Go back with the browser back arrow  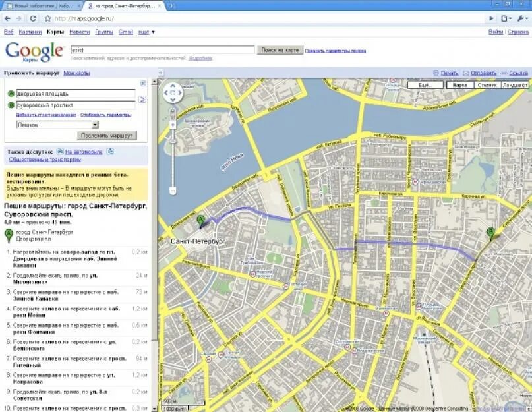pos(7,18)
